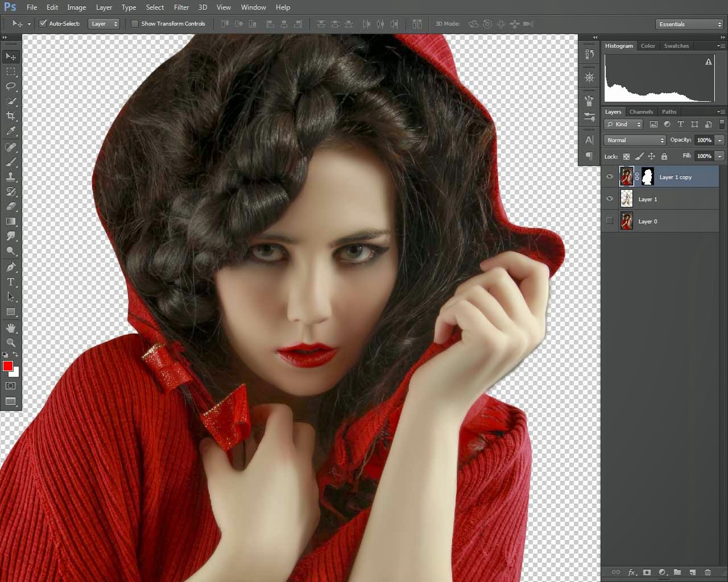Select the Move tool in the toolbox
This screenshot has height=582, width=728.
[11, 56]
